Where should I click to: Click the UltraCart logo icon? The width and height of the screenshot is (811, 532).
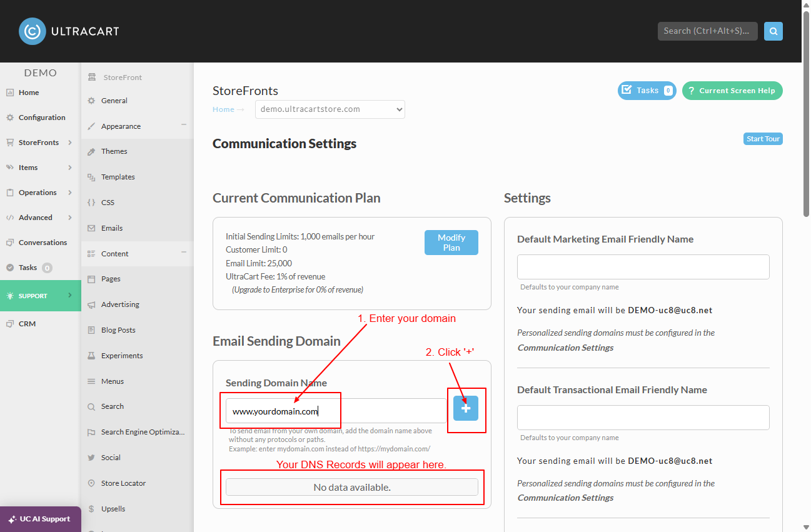coord(33,31)
